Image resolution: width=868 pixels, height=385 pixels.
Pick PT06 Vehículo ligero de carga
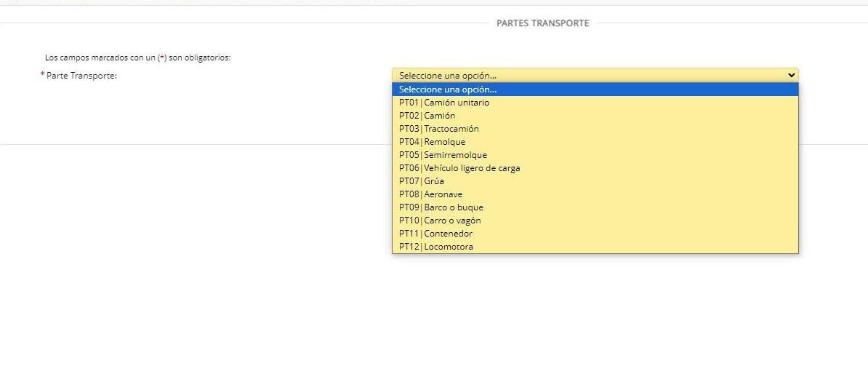(459, 168)
